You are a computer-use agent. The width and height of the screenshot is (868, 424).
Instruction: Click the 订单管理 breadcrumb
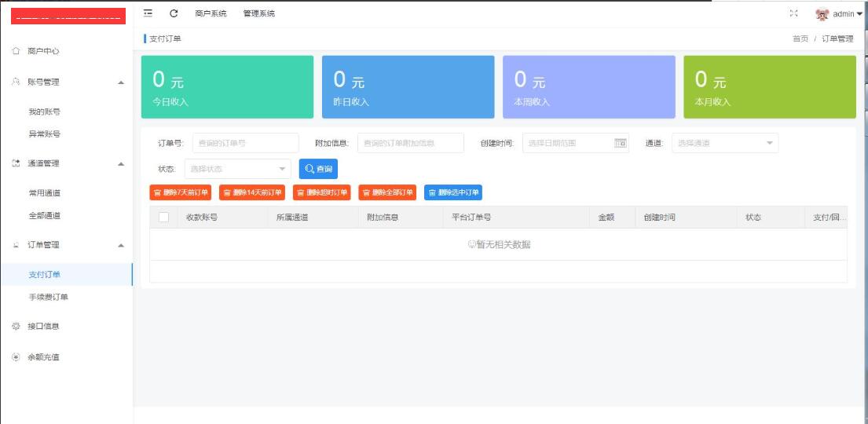click(x=837, y=38)
